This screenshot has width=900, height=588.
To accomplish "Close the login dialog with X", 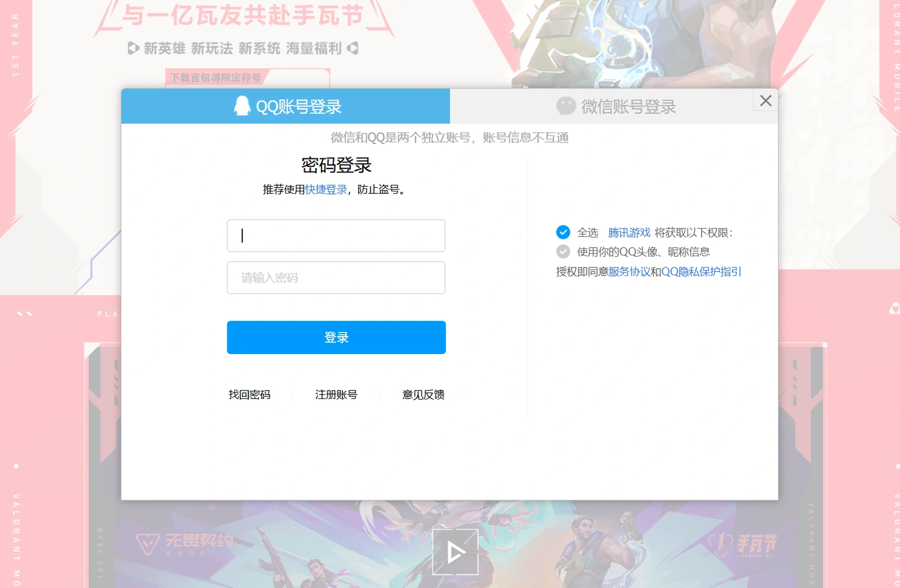I will pos(766,100).
